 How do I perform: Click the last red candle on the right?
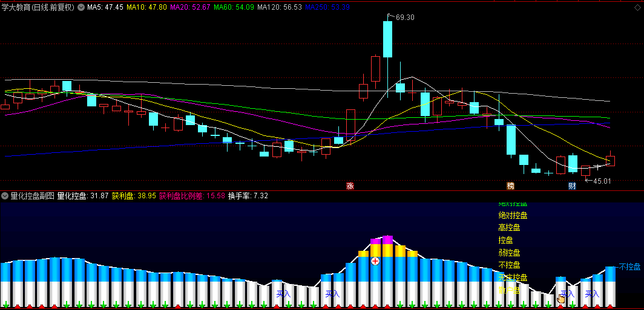(x=610, y=161)
